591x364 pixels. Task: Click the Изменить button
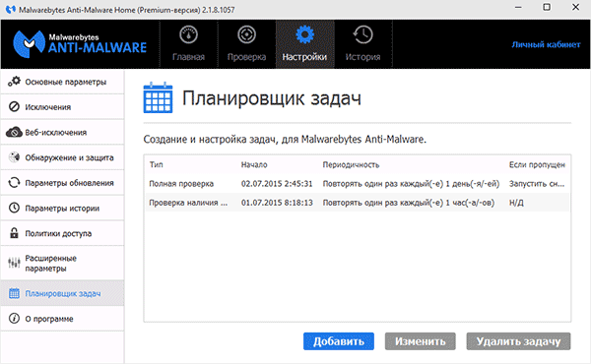point(420,341)
